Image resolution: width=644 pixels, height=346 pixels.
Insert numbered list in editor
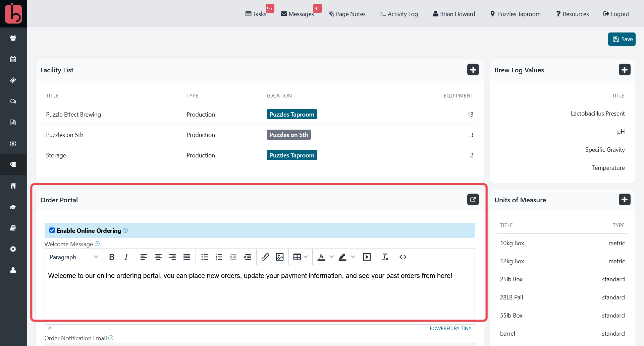click(219, 257)
